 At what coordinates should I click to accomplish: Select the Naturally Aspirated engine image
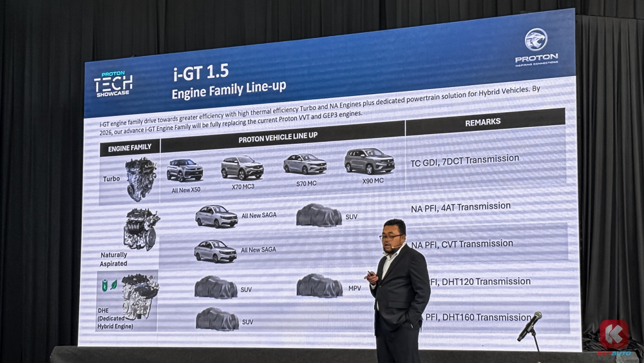point(141,229)
